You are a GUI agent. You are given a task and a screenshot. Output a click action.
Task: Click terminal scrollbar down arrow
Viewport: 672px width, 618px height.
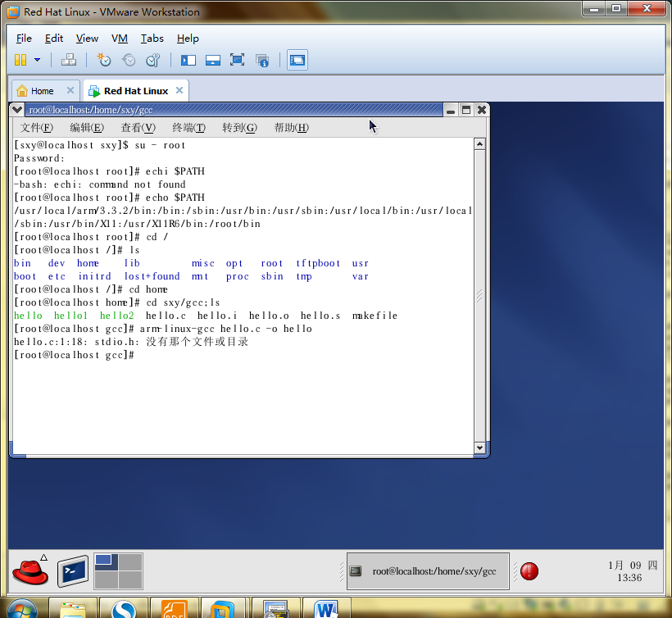point(479,448)
